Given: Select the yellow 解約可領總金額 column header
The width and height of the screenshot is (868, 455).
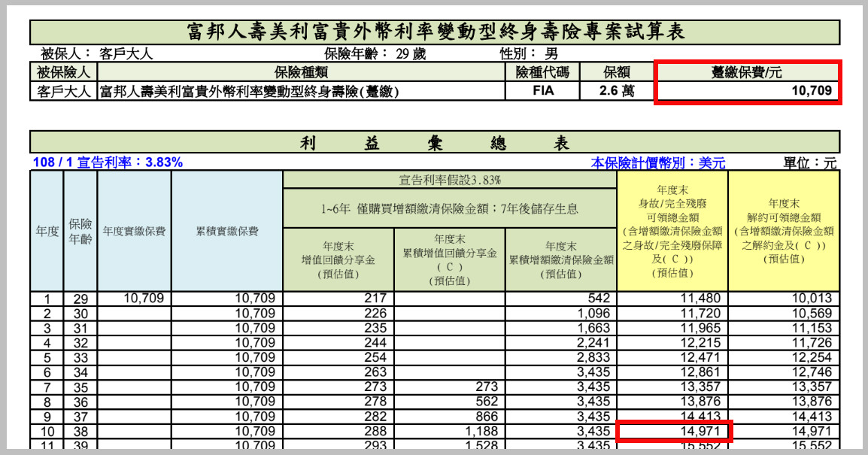Looking at the screenshot, I should point(784,231).
